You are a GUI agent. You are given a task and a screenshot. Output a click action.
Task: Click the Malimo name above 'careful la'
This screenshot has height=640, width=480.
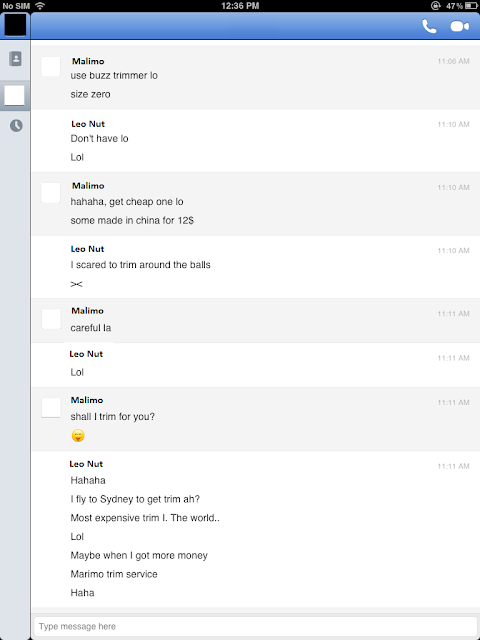(87, 311)
